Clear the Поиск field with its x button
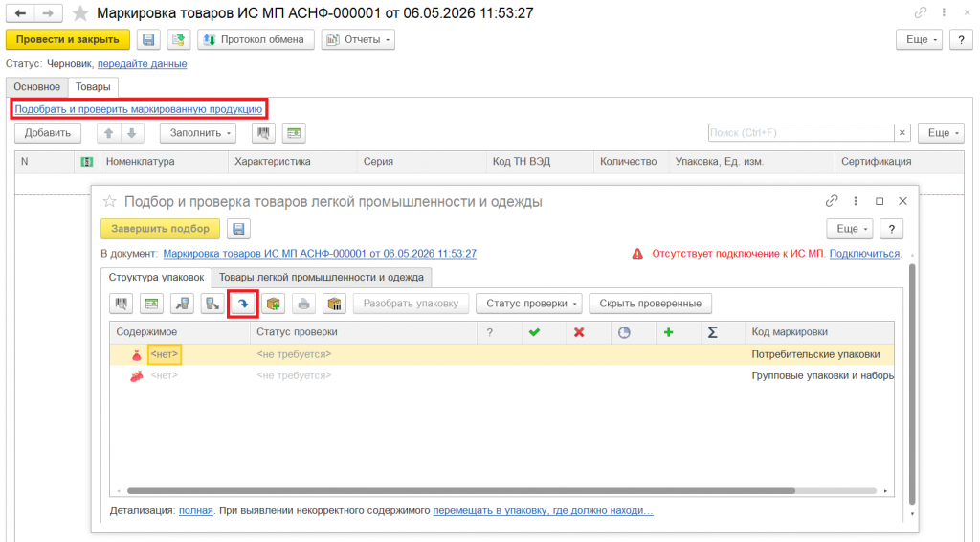This screenshot has width=980, height=542. coord(902,132)
